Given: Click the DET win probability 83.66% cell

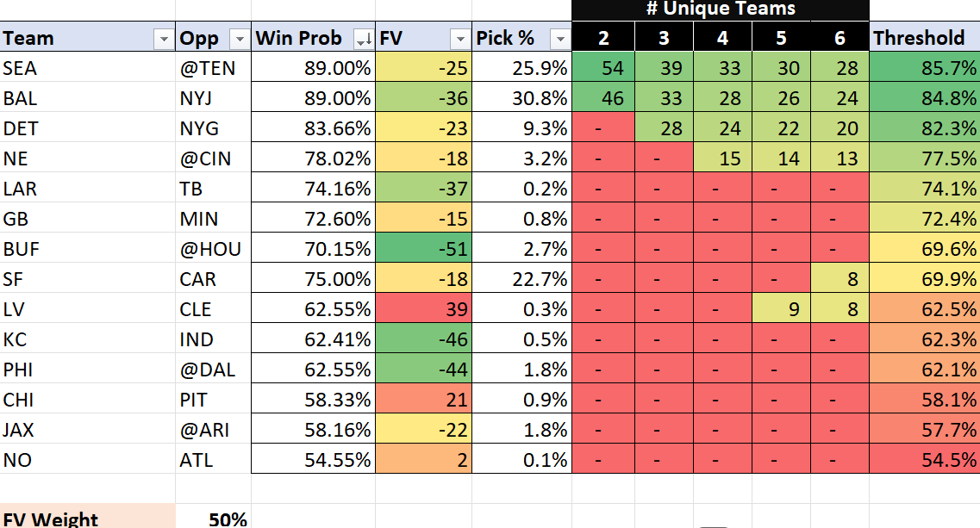Looking at the screenshot, I should point(313,128).
